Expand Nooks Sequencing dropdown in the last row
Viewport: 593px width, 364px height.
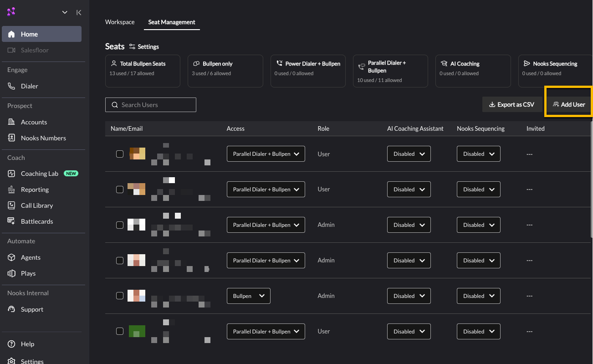(x=479, y=332)
